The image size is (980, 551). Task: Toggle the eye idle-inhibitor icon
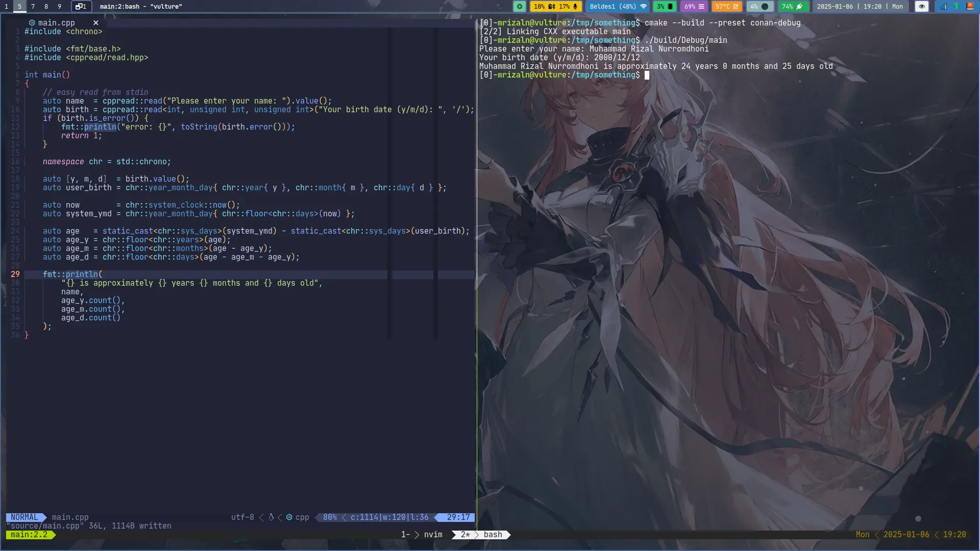pyautogui.click(x=921, y=7)
